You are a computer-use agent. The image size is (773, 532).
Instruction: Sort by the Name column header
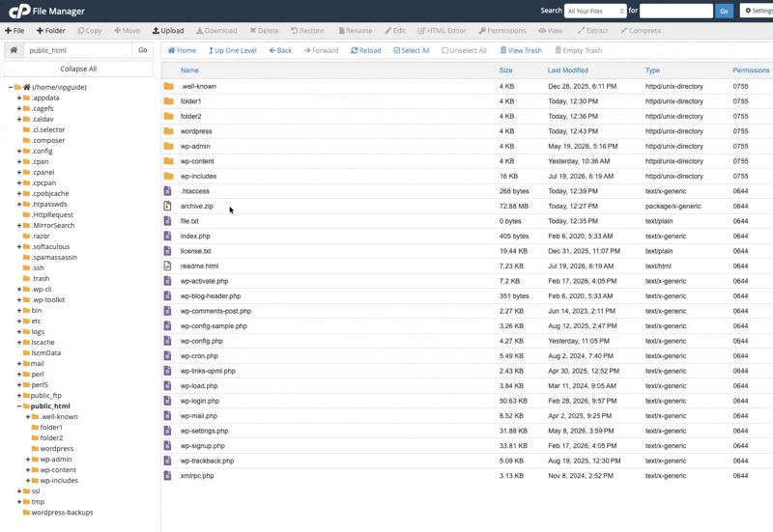(189, 70)
